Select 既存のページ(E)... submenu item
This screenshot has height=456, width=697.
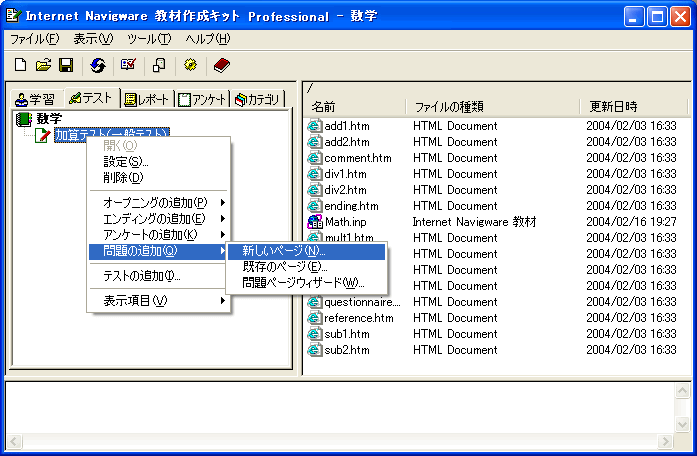[306, 267]
